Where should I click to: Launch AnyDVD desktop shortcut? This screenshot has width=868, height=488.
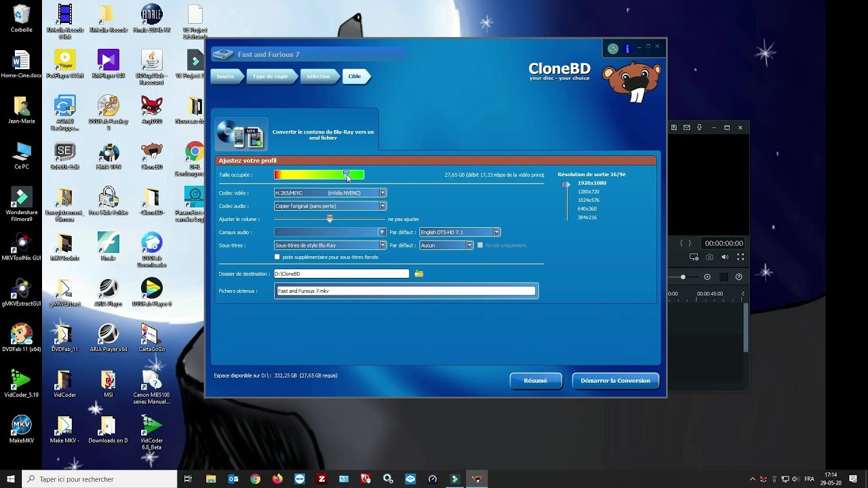click(151, 110)
